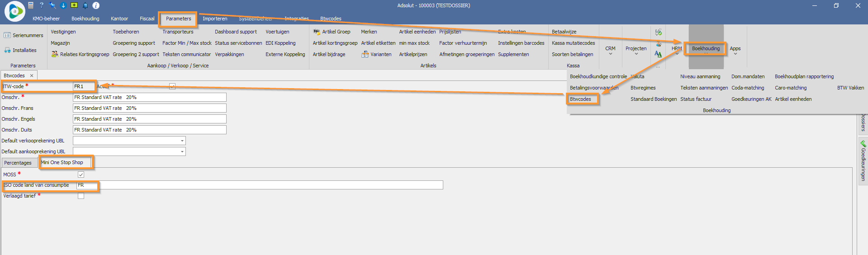Viewport: 868px width, 255px height.
Task: Toggle the Actief checkbox
Action: [172, 86]
